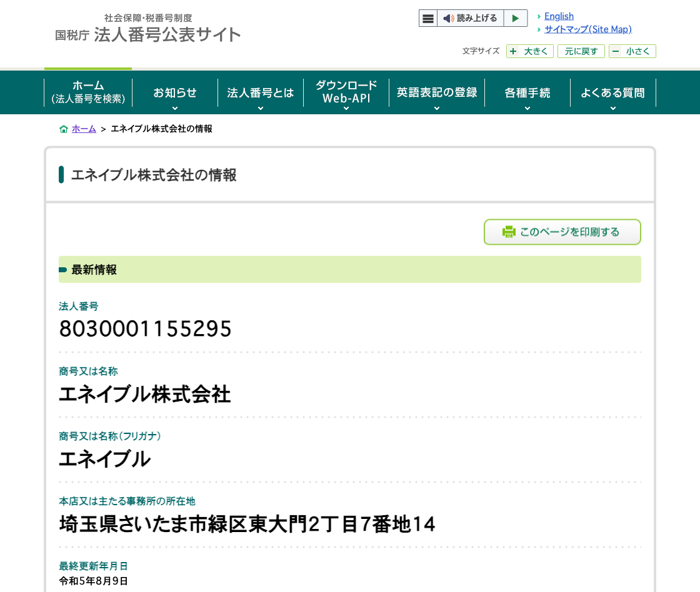700x592 pixels.
Task: Click the 最新情報 section header
Action: click(x=349, y=269)
